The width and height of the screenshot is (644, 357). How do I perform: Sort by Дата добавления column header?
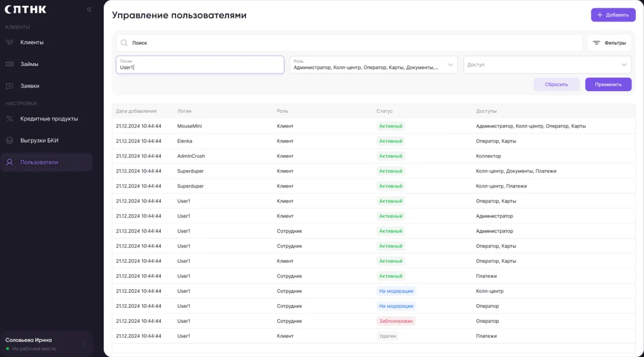click(x=136, y=111)
